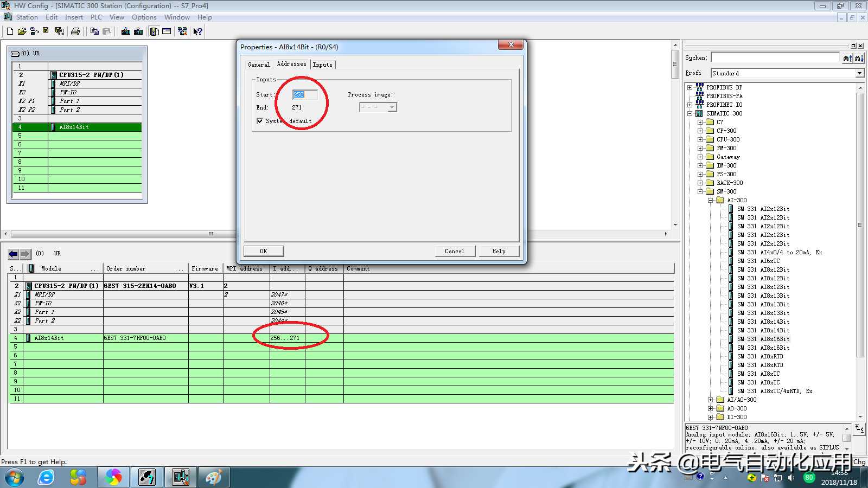Click the Save and Compile icon
Screen dimensions: 868x488
(x=60, y=31)
